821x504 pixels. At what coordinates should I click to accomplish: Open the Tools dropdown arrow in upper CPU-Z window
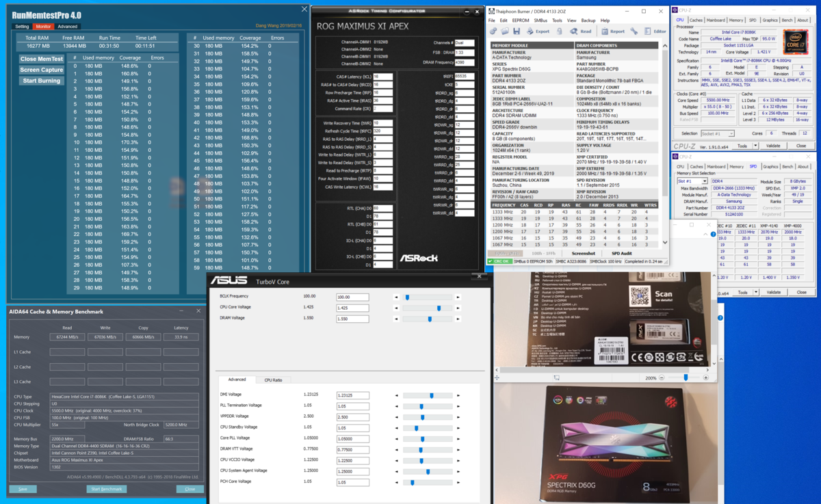point(755,146)
